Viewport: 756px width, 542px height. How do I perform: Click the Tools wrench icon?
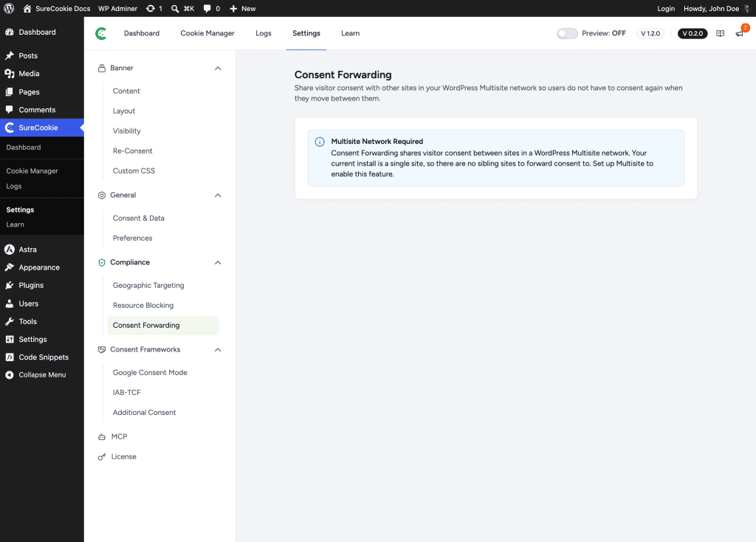(9, 321)
